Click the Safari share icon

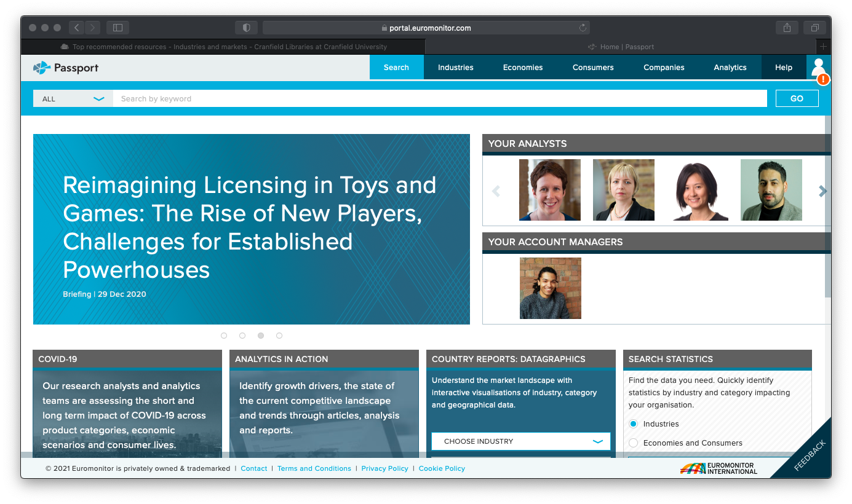point(787,28)
